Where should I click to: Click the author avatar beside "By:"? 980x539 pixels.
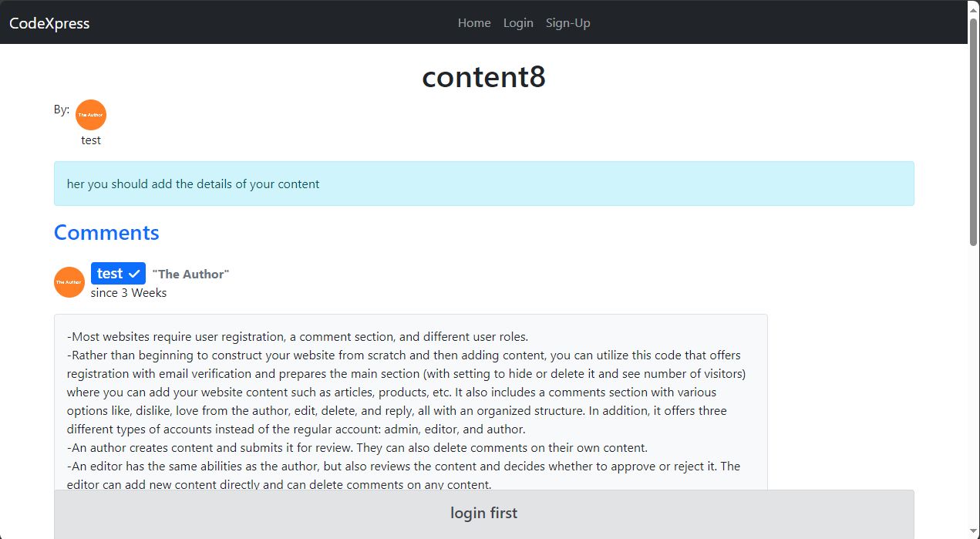click(91, 115)
